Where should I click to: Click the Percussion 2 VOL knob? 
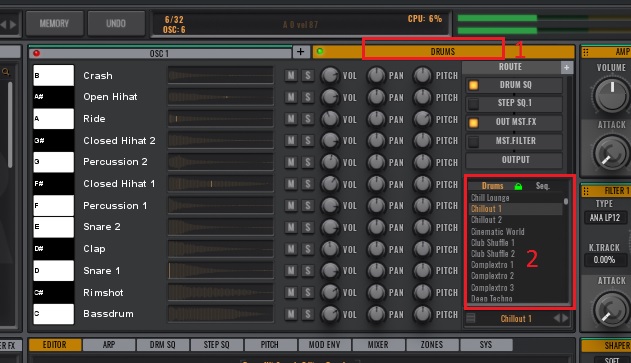pyautogui.click(x=330, y=162)
